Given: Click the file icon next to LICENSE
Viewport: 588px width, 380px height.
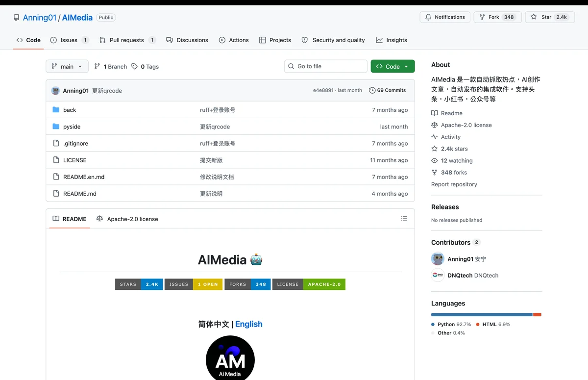Looking at the screenshot, I should pos(56,160).
